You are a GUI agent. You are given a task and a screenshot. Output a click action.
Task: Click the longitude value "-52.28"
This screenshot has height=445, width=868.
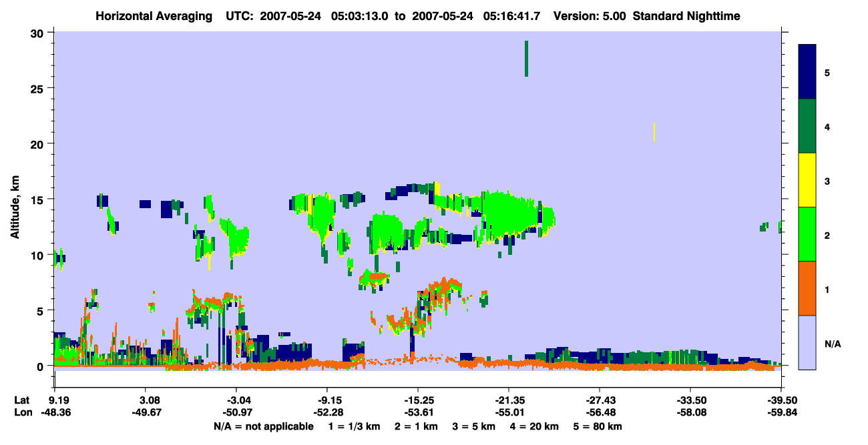329,413
